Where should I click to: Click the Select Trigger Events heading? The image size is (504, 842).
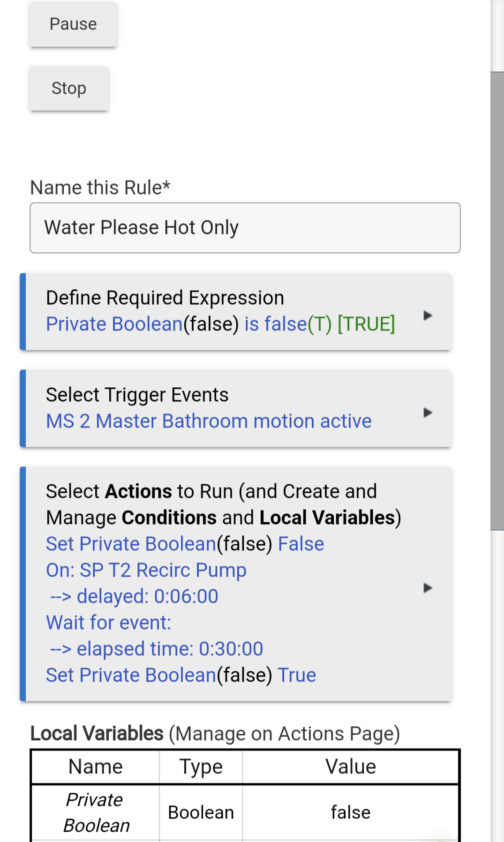tap(137, 395)
